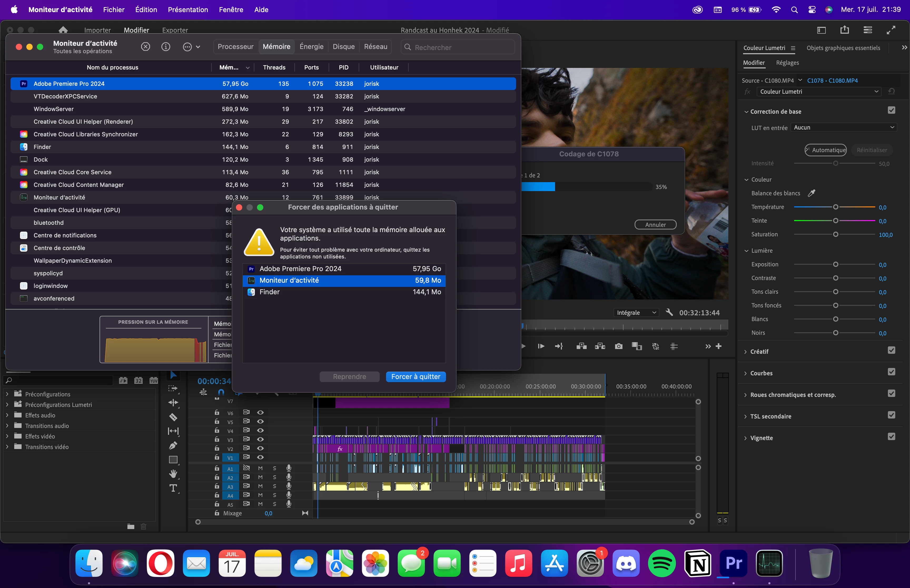Screen dimensions: 910x588
Task: Click the Forcer à quitter button
Action: click(x=416, y=376)
